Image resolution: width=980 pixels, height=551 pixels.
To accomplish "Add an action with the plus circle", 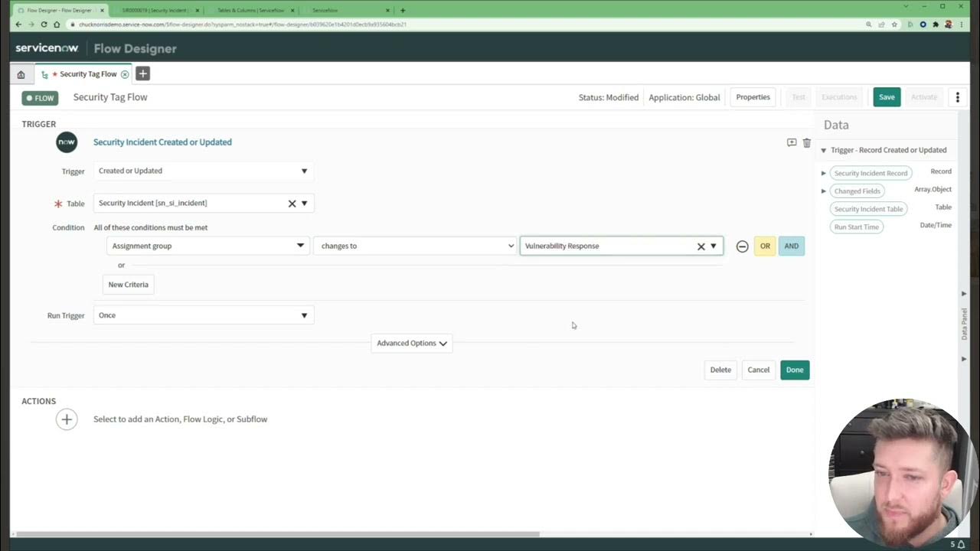I will pos(67,419).
